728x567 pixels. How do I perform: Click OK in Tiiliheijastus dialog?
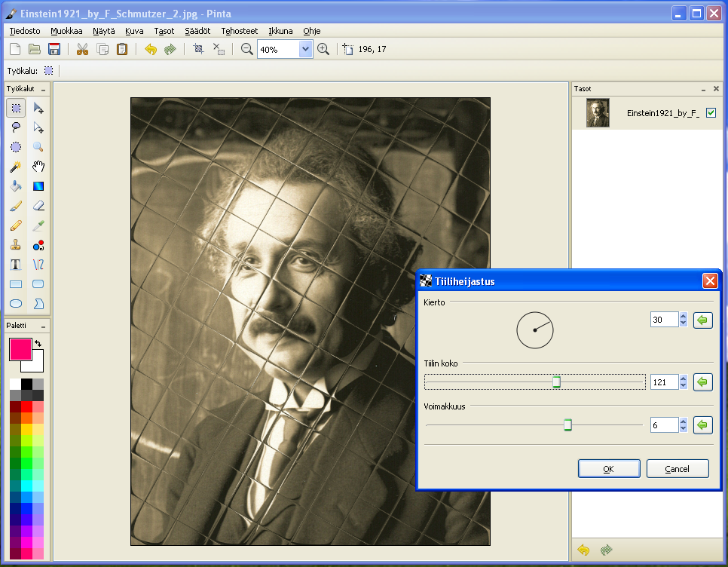609,468
